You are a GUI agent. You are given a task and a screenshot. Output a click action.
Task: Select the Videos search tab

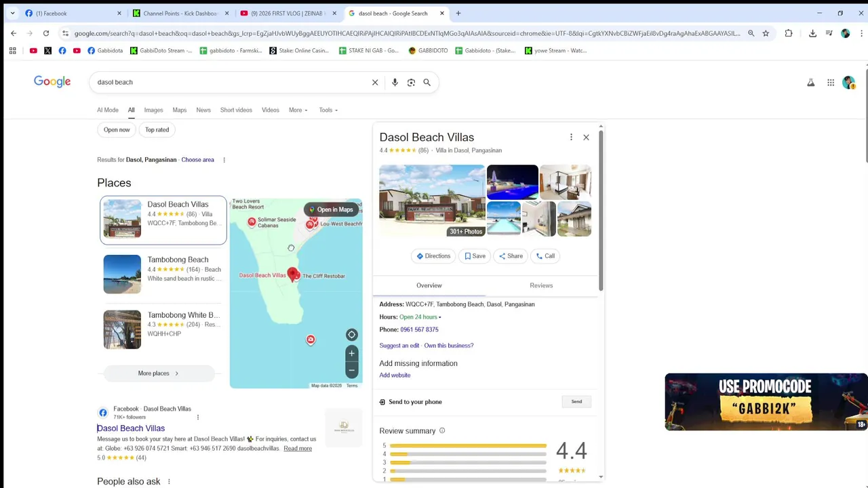click(271, 110)
